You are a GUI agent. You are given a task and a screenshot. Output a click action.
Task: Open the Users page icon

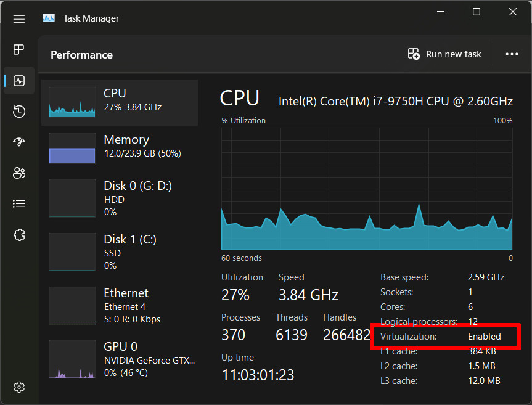coord(19,173)
